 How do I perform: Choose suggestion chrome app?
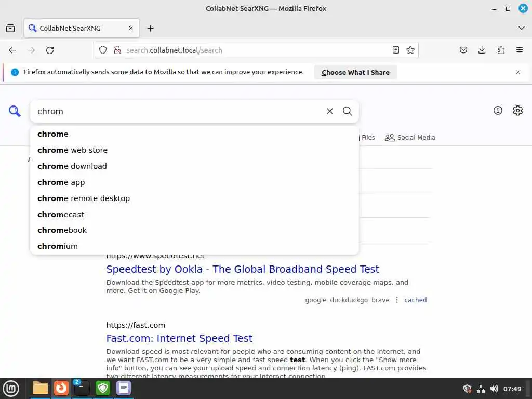(x=194, y=182)
